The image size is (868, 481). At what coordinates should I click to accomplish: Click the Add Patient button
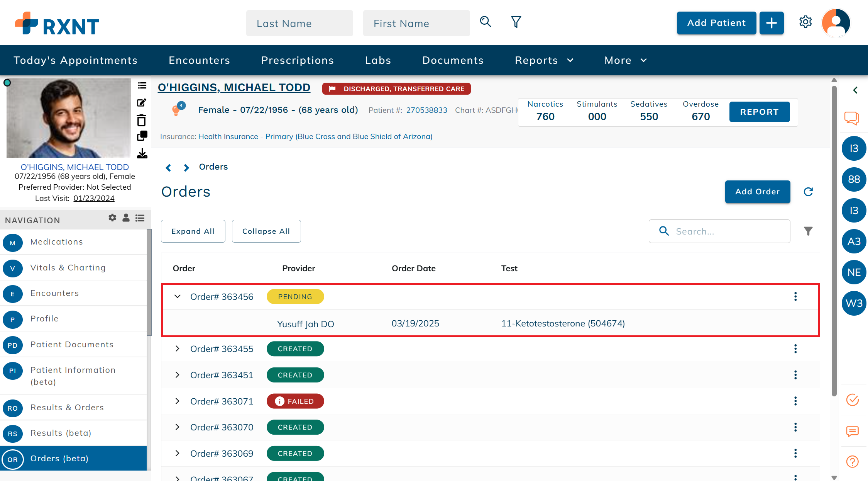[x=716, y=23]
